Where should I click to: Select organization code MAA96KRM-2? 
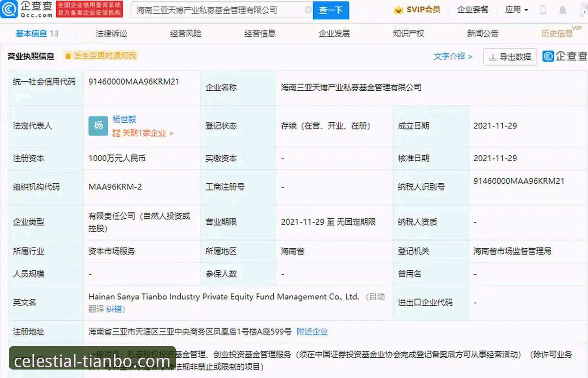(115, 187)
